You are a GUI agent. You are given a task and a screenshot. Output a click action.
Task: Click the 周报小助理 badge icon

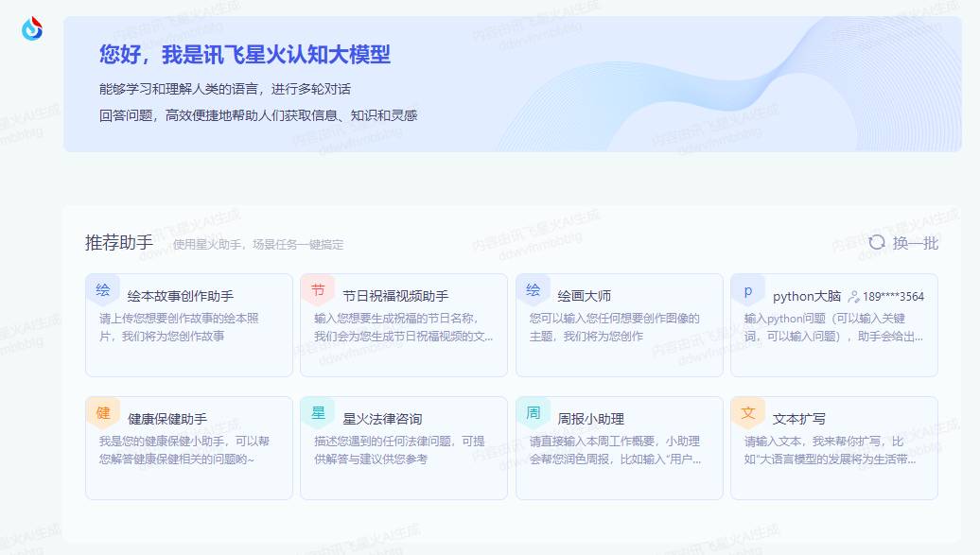pyautogui.click(x=533, y=413)
